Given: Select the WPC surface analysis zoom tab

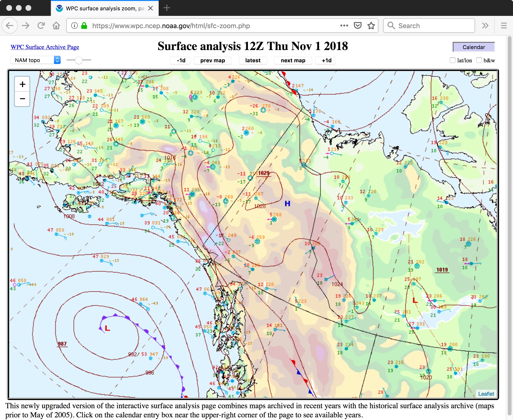Looking at the screenshot, I should click(105, 8).
